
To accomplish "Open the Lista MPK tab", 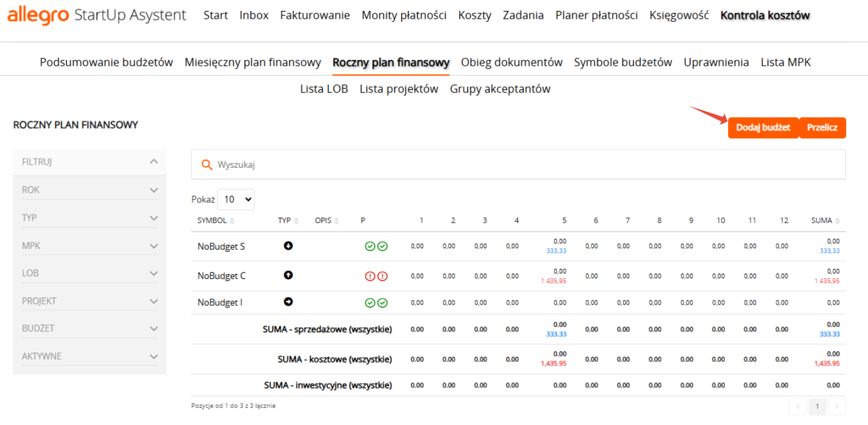I will click(x=786, y=62).
